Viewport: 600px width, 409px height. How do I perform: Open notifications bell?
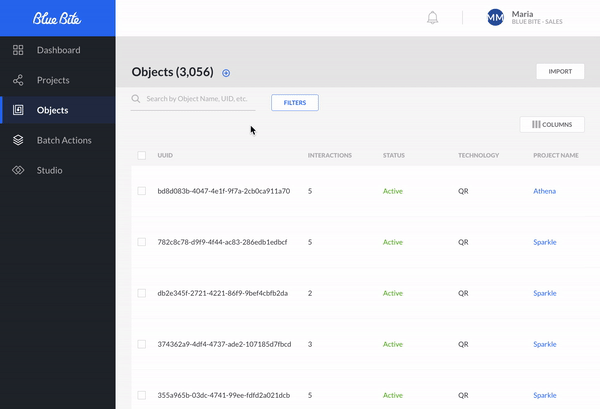tap(432, 18)
